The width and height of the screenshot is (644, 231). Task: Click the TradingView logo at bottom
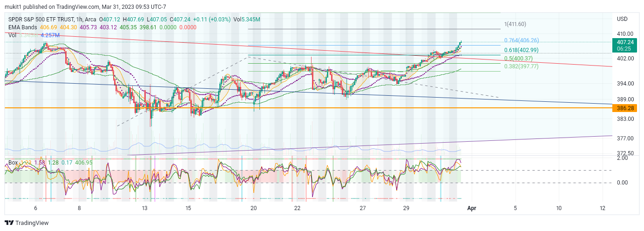(27, 223)
